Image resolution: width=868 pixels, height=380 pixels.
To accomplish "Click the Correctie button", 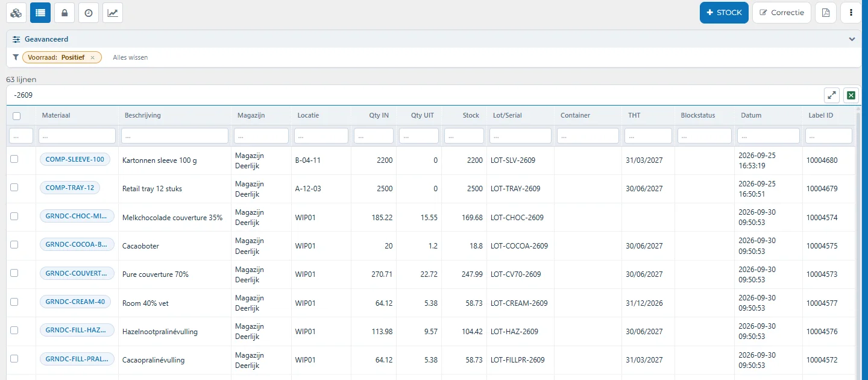I will coord(781,13).
